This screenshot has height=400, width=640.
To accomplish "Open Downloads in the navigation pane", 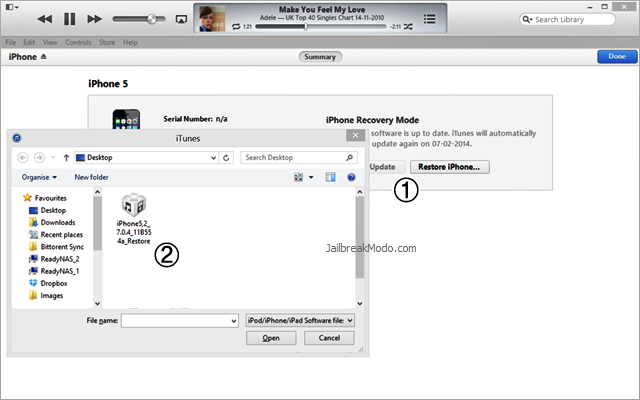I will [52, 222].
